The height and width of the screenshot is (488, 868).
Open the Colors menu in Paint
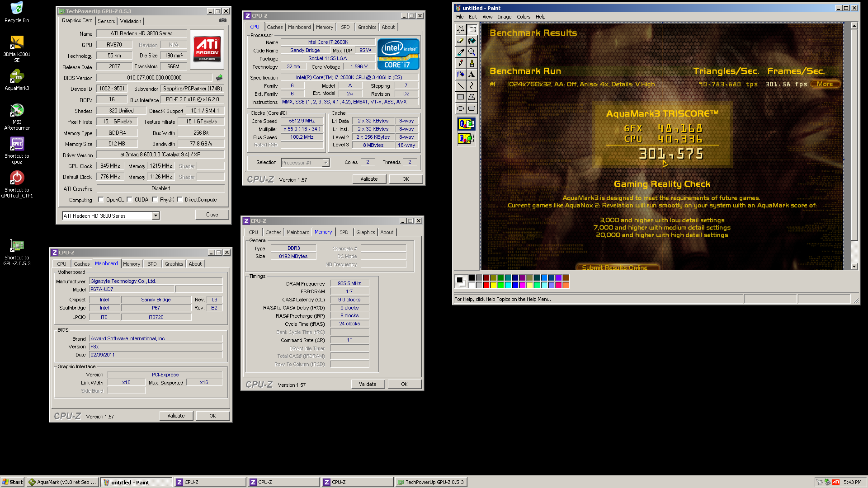(x=524, y=17)
